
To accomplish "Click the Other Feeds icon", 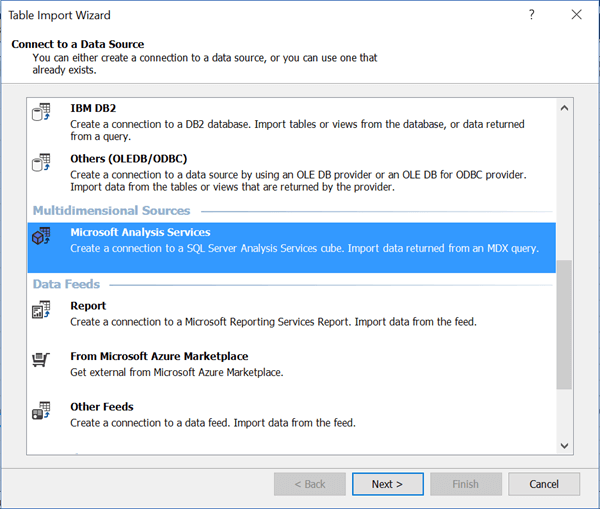I will point(42,411).
